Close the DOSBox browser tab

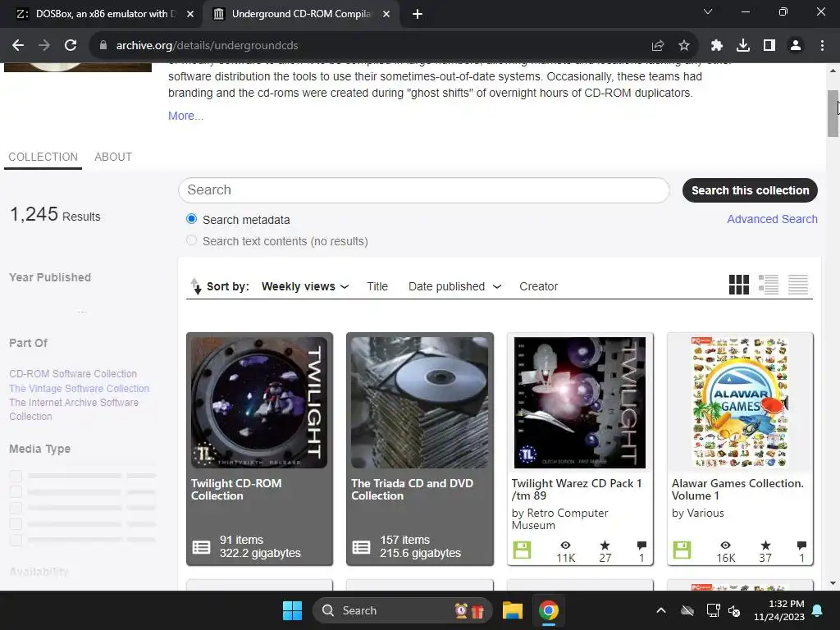190,14
